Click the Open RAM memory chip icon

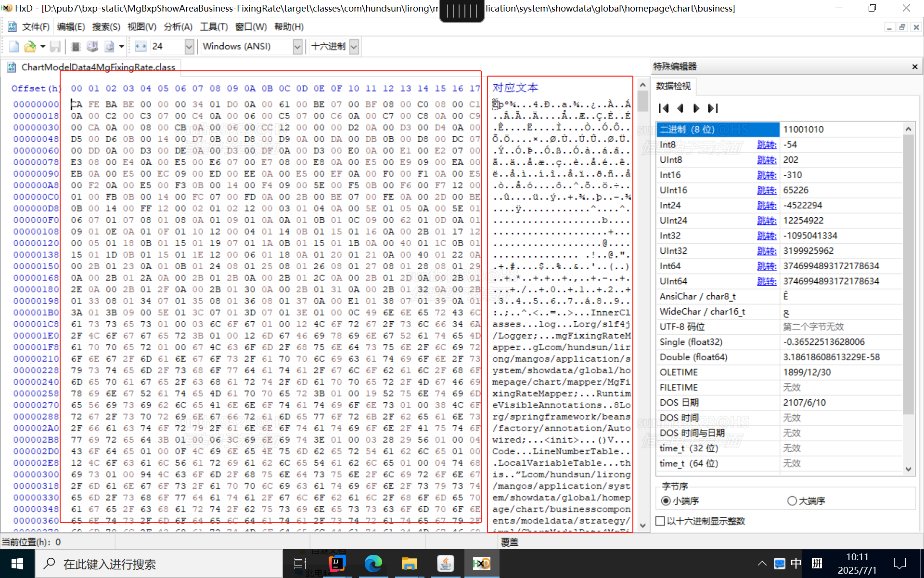[x=76, y=47]
